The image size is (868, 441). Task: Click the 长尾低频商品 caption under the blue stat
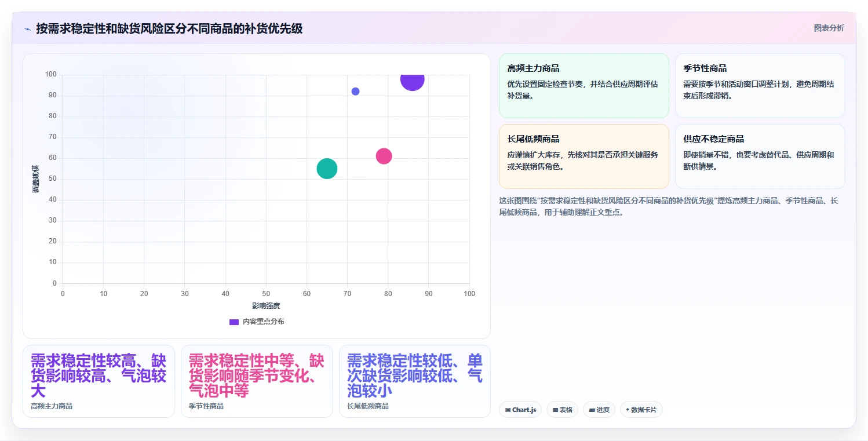(368, 406)
